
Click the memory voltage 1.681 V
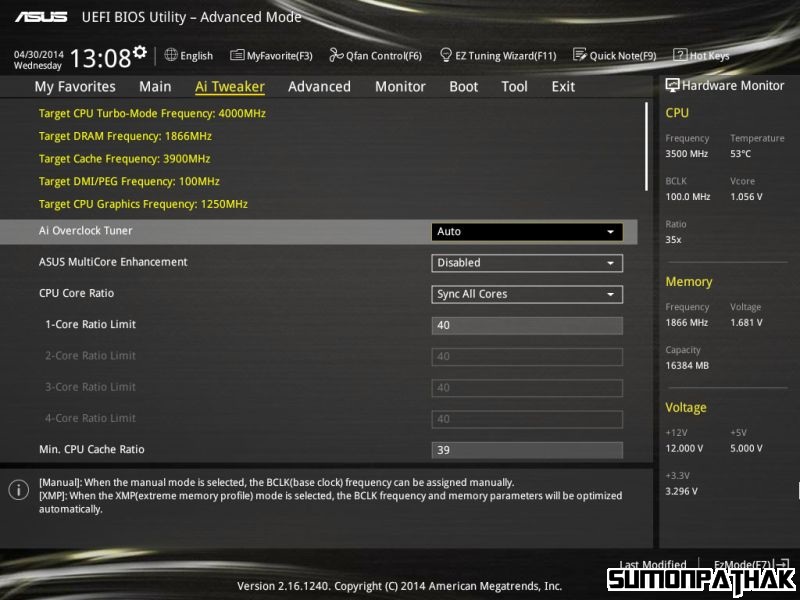coord(746,322)
